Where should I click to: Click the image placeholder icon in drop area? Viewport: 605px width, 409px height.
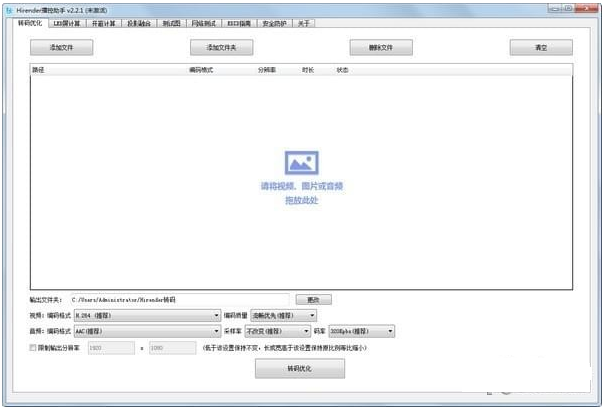(301, 162)
